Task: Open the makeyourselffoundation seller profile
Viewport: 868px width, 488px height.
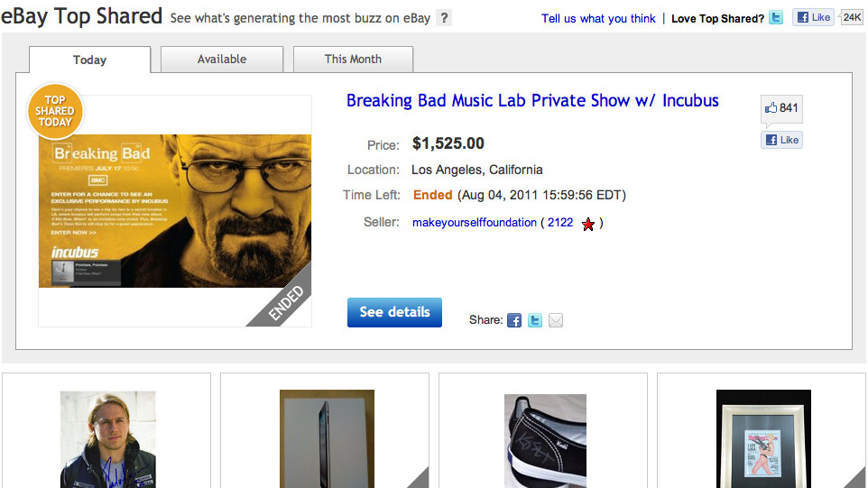Action: [475, 223]
